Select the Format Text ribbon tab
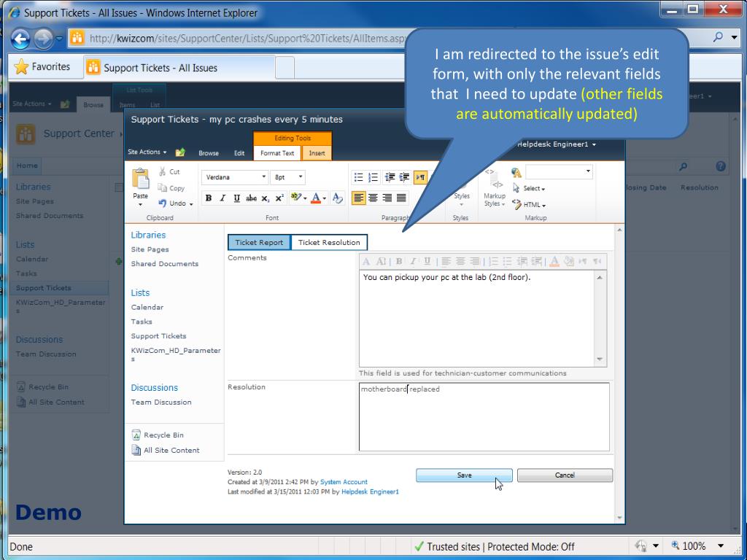The image size is (747, 560). pyautogui.click(x=277, y=153)
